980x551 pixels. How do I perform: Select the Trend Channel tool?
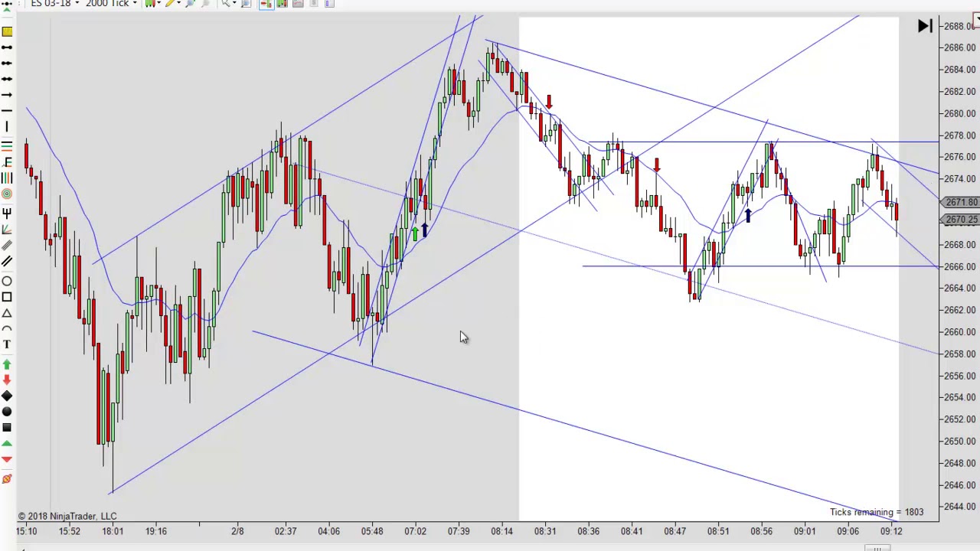(x=6, y=262)
